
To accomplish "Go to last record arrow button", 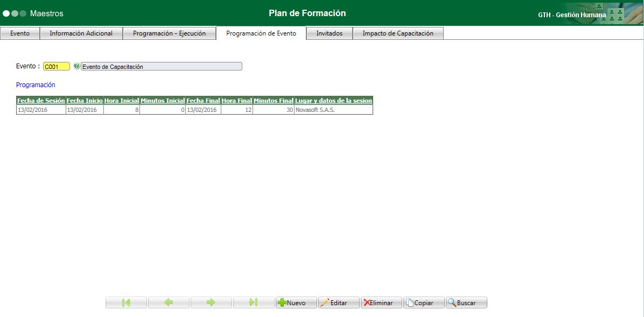I will (254, 302).
